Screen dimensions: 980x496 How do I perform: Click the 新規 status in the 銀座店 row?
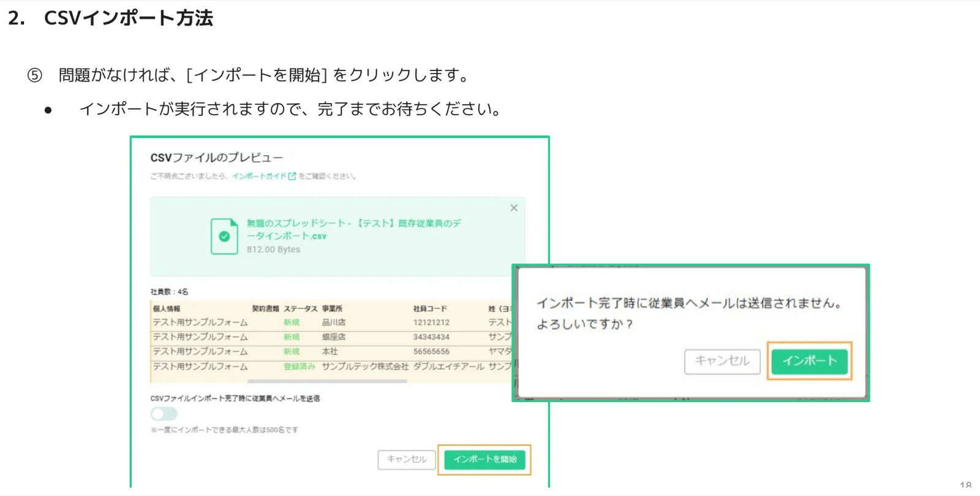tap(292, 337)
